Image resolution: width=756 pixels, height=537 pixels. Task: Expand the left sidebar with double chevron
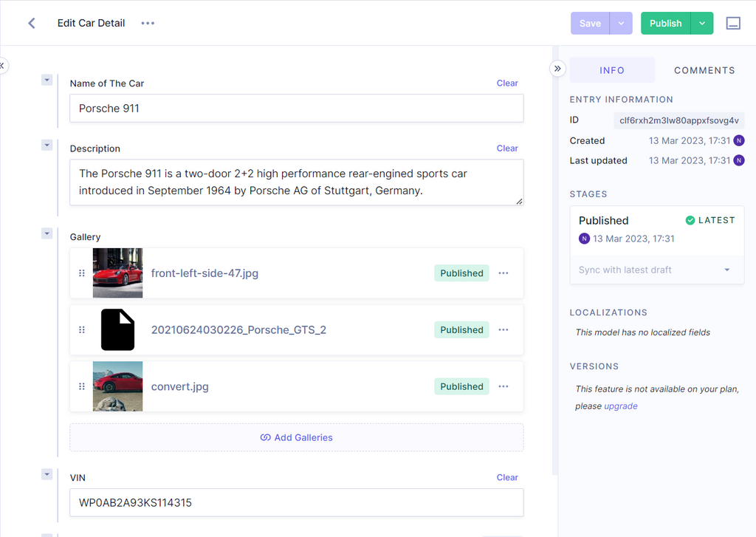tap(2, 66)
